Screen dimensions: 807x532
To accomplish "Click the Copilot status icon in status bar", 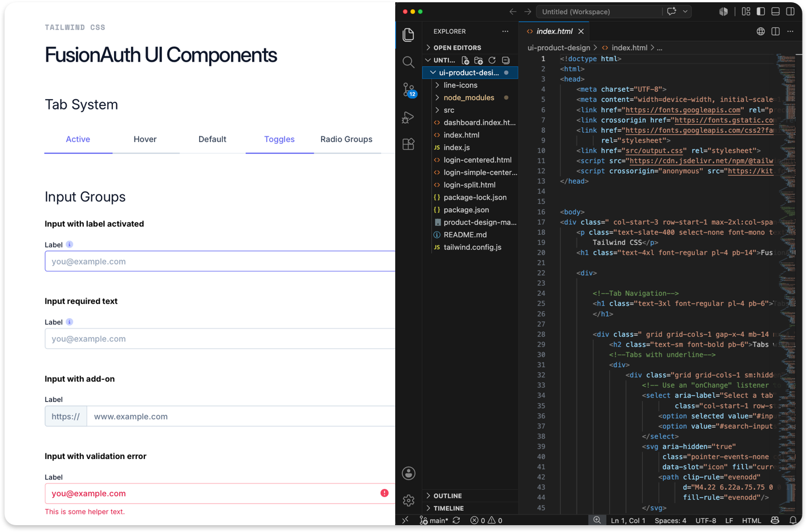I will [x=775, y=521].
